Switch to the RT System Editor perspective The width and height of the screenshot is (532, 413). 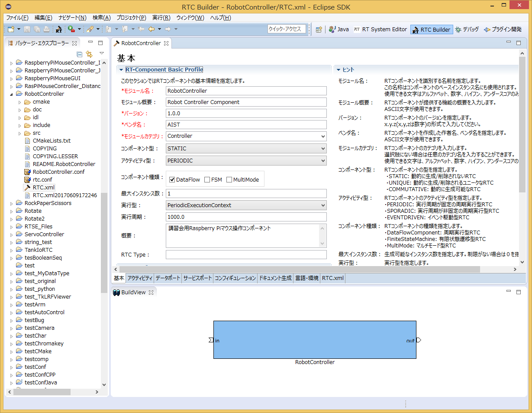[x=380, y=29]
